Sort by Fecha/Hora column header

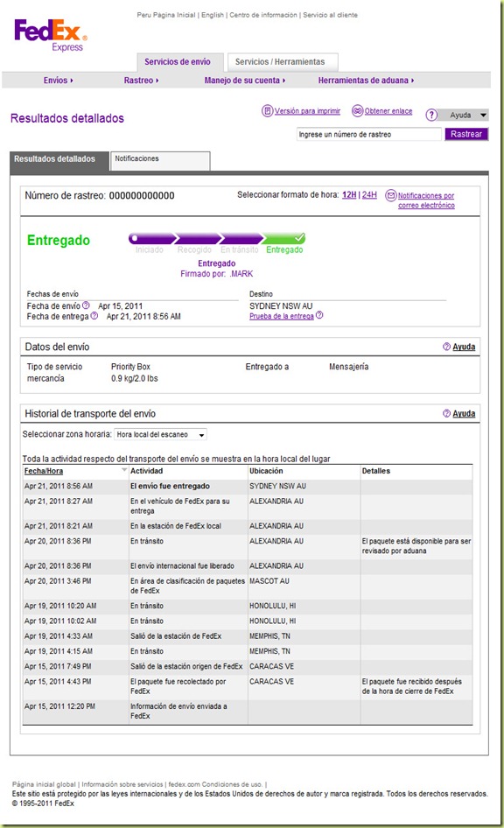coord(43,471)
